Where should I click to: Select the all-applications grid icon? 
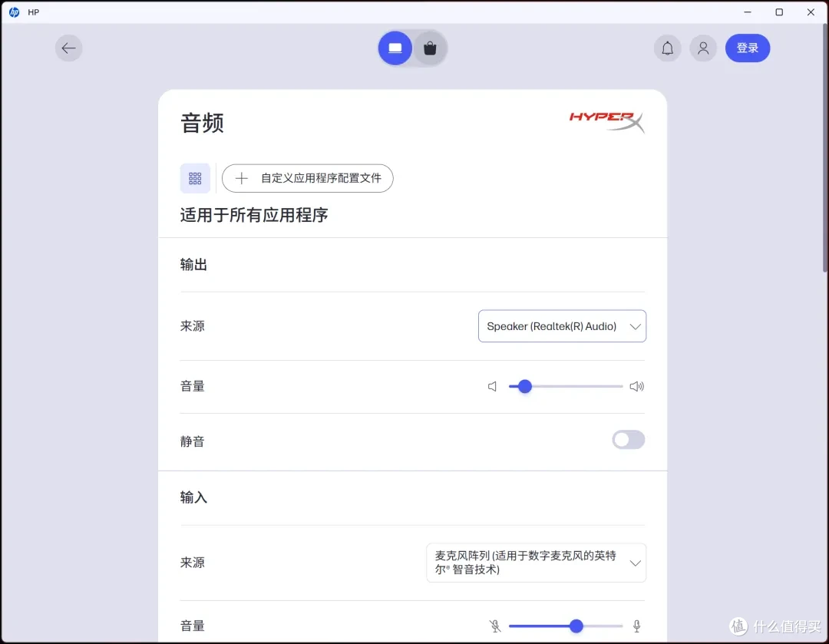[x=195, y=178]
